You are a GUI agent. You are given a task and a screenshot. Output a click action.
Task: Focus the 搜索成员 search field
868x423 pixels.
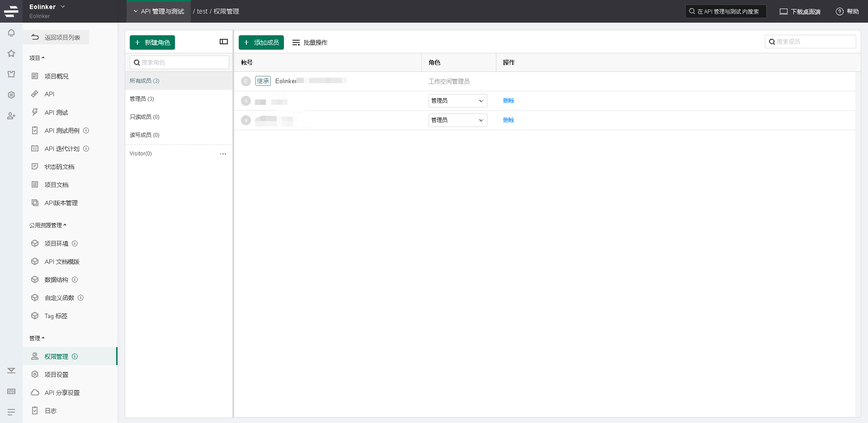coord(814,42)
